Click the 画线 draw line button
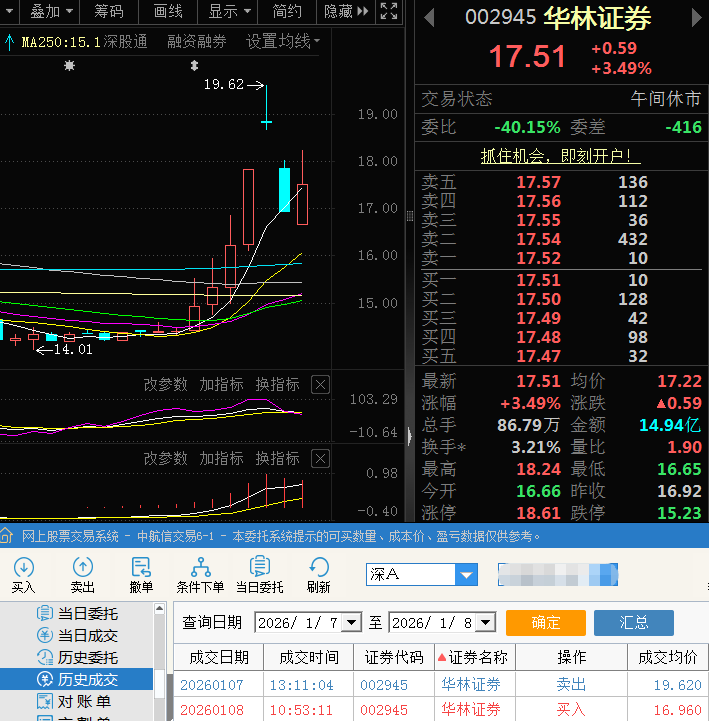The height and width of the screenshot is (721, 709). pos(168,11)
